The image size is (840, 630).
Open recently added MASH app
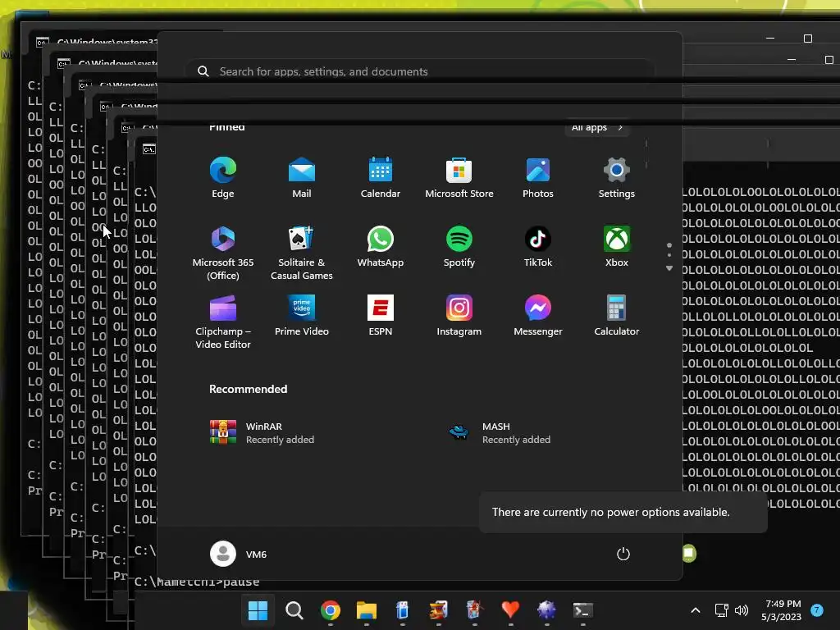tap(500, 432)
